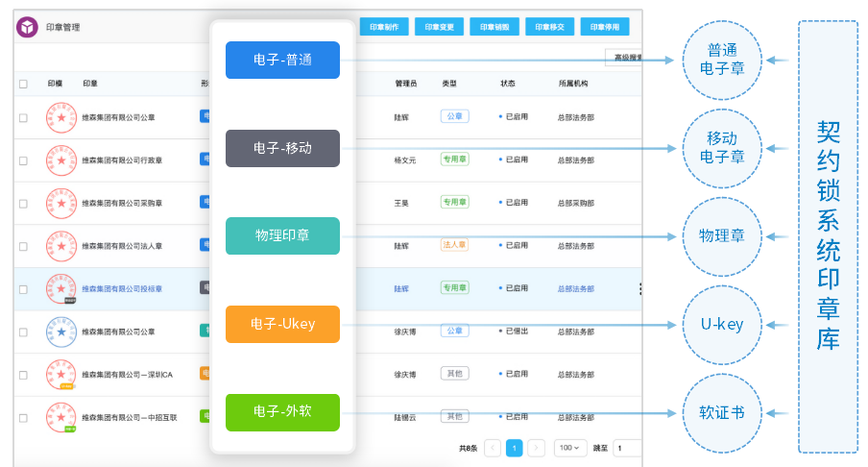Select the blue 电子-普通 category
This screenshot has height=467, width=868.
pyautogui.click(x=282, y=60)
